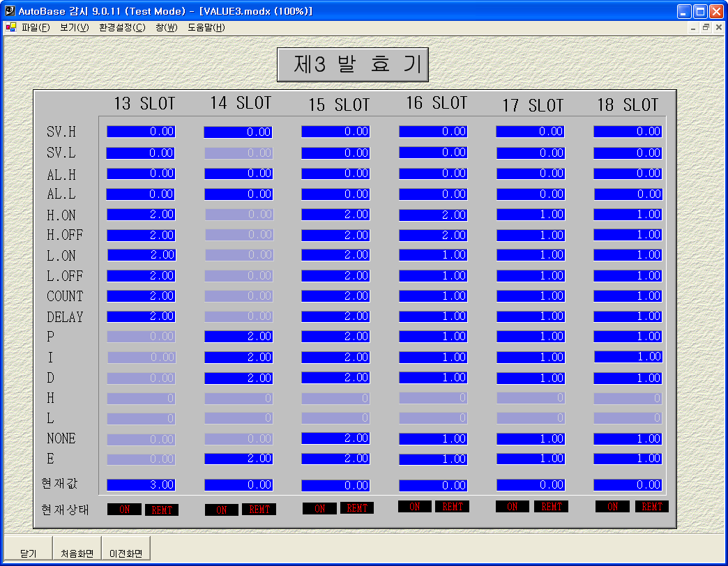Open the 환경설정(C) menu
The width and height of the screenshot is (728, 566).
[122, 28]
